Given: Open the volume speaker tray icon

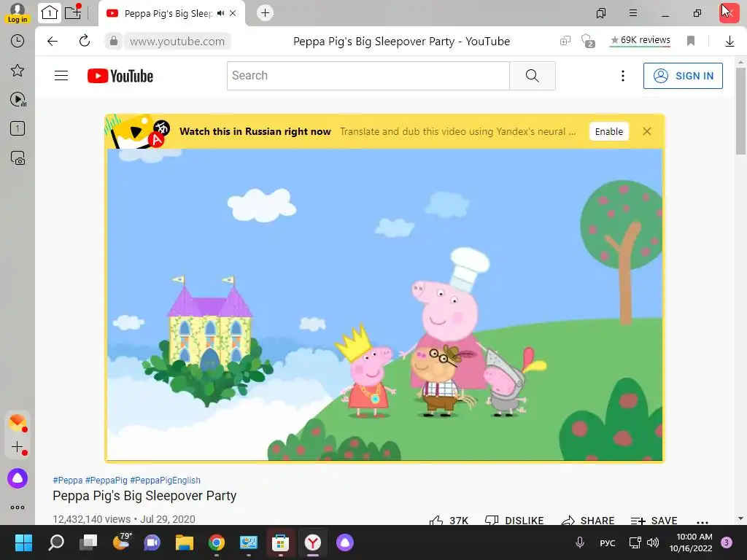Looking at the screenshot, I should point(653,542).
